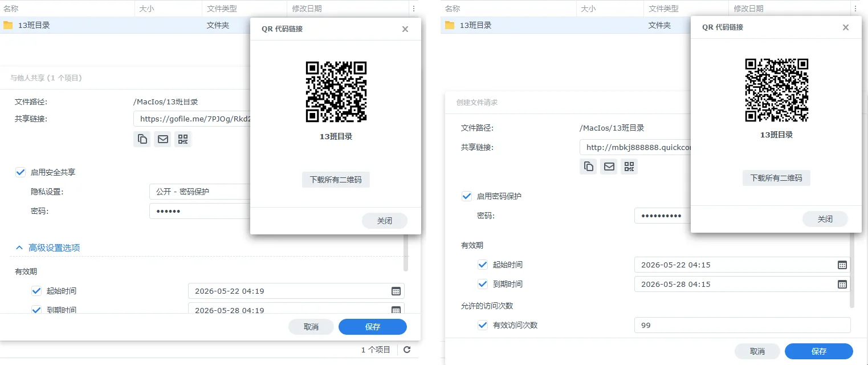Click right expiry field 2026-05-28 04:15

click(x=742, y=284)
